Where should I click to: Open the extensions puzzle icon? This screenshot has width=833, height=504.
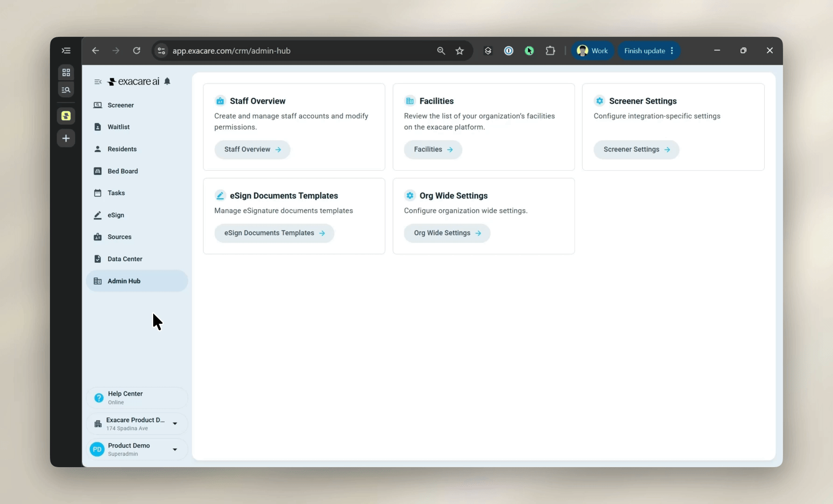(550, 50)
